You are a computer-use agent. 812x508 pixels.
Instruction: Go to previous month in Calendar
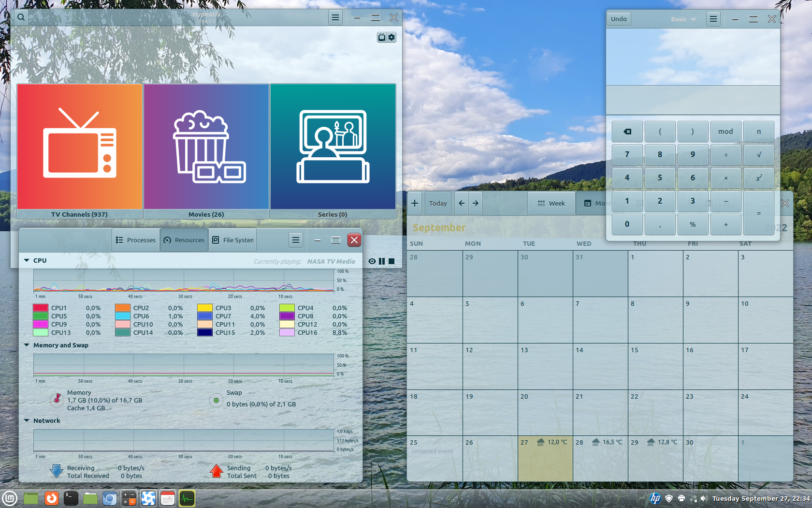[462, 203]
